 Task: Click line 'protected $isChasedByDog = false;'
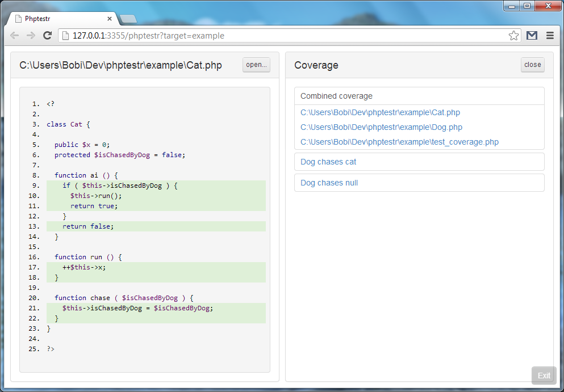pos(120,155)
